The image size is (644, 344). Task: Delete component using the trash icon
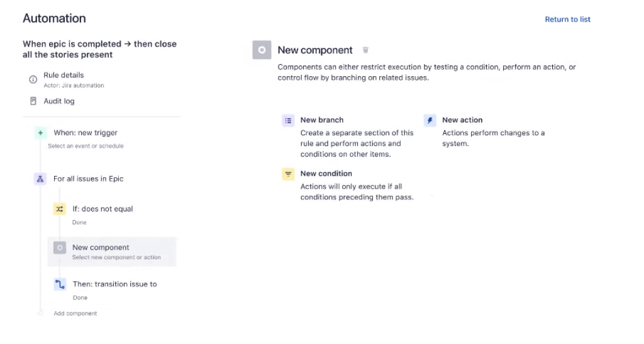coord(365,50)
